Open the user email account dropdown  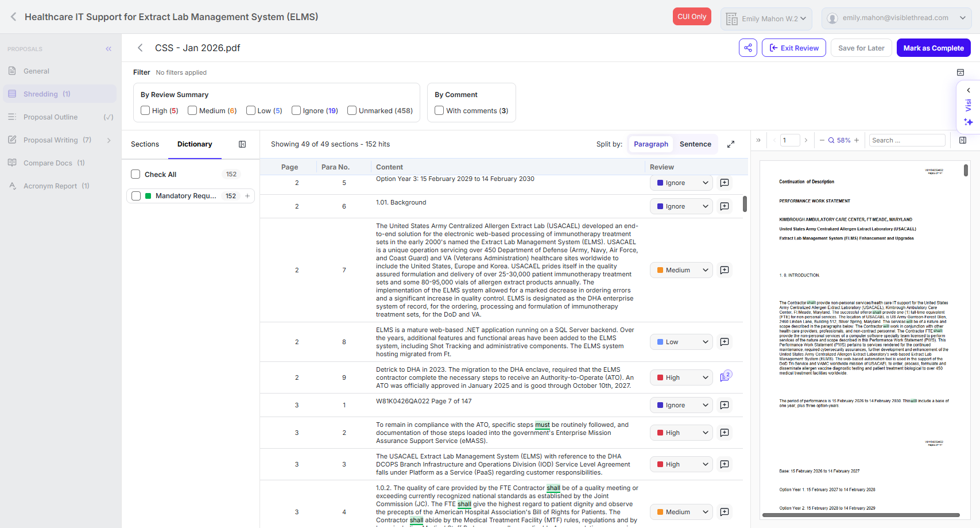click(x=896, y=18)
